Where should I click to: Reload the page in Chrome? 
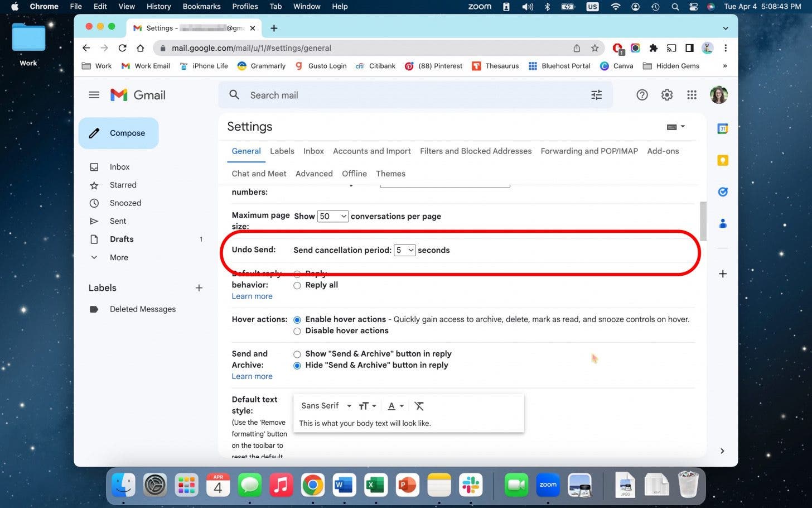point(123,48)
